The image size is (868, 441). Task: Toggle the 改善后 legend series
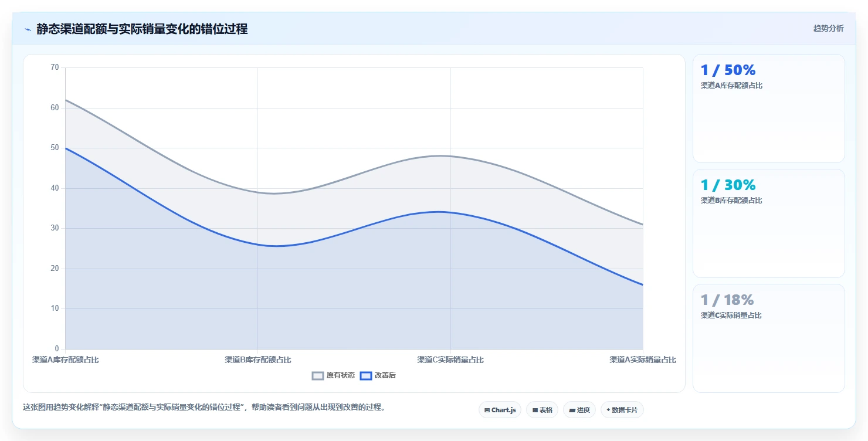point(378,375)
